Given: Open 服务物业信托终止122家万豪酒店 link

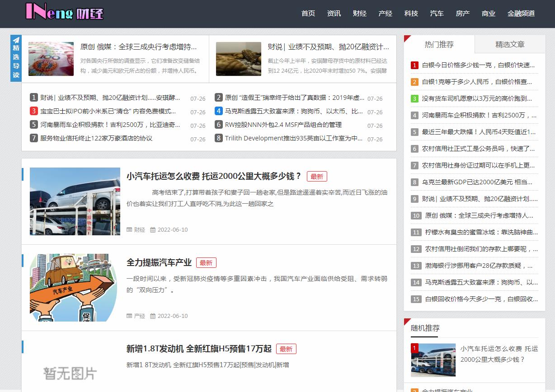Looking at the screenshot, I should pos(96,138).
